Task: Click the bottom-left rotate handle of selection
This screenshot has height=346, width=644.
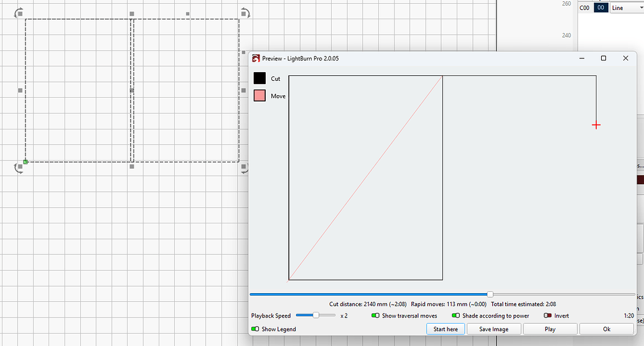Action: click(x=19, y=167)
